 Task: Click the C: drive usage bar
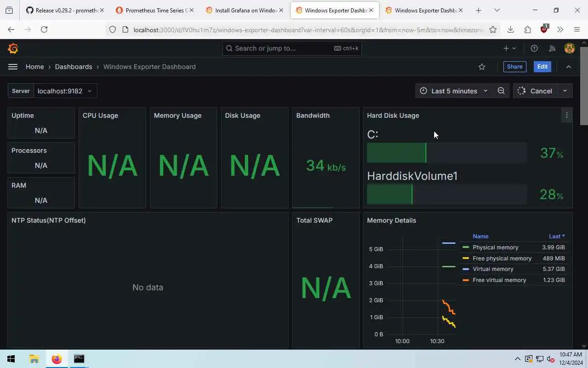[447, 153]
